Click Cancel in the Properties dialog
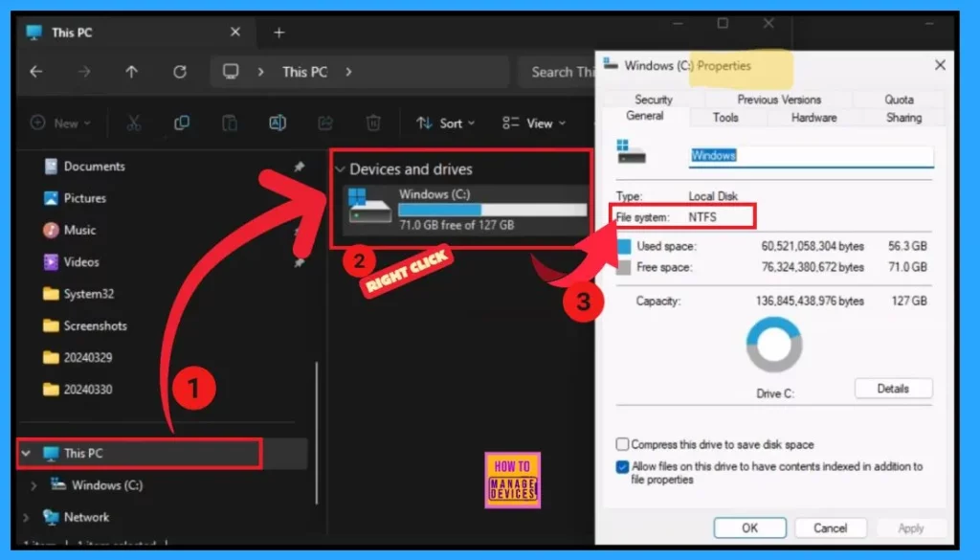Image resolution: width=980 pixels, height=560 pixels. click(830, 528)
